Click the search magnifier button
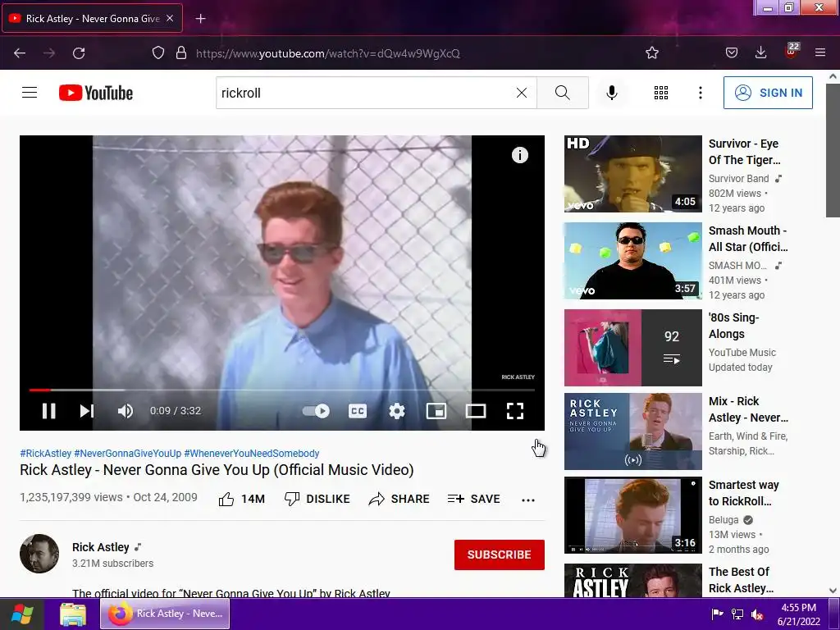This screenshot has width=840, height=630. pyautogui.click(x=563, y=93)
